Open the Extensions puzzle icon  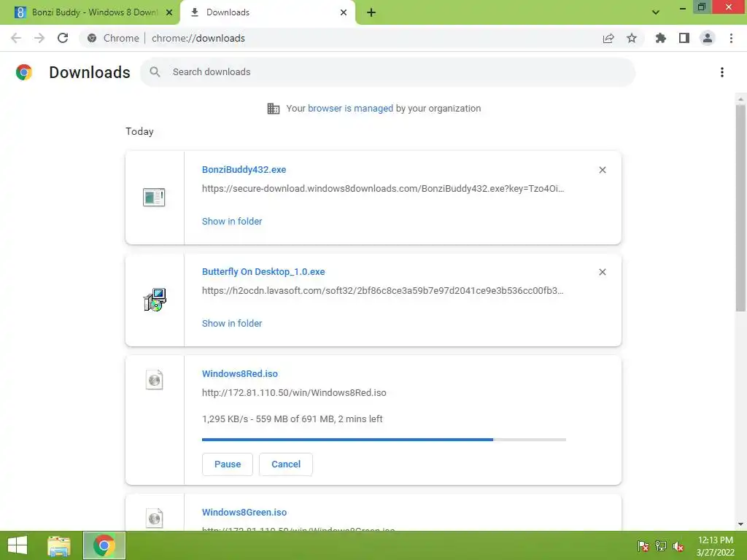(x=661, y=38)
